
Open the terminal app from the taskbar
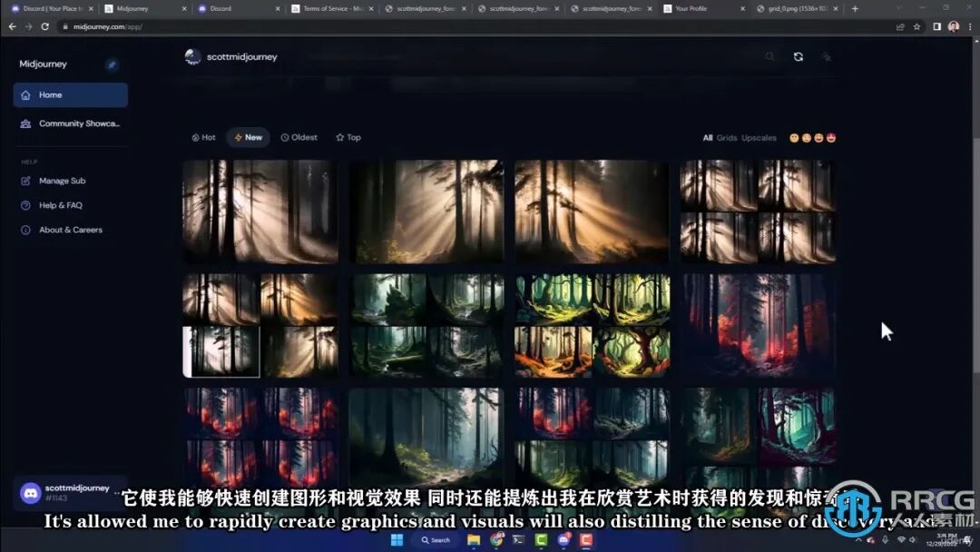pos(519,540)
